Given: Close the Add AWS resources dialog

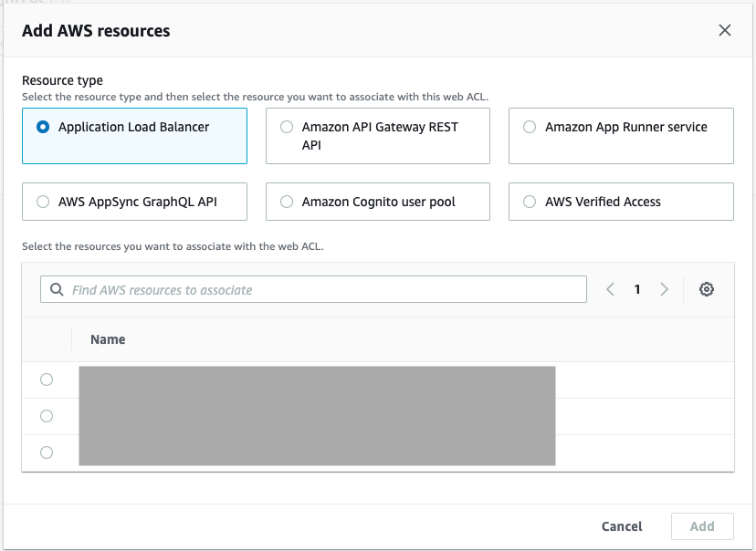Looking at the screenshot, I should (x=725, y=30).
